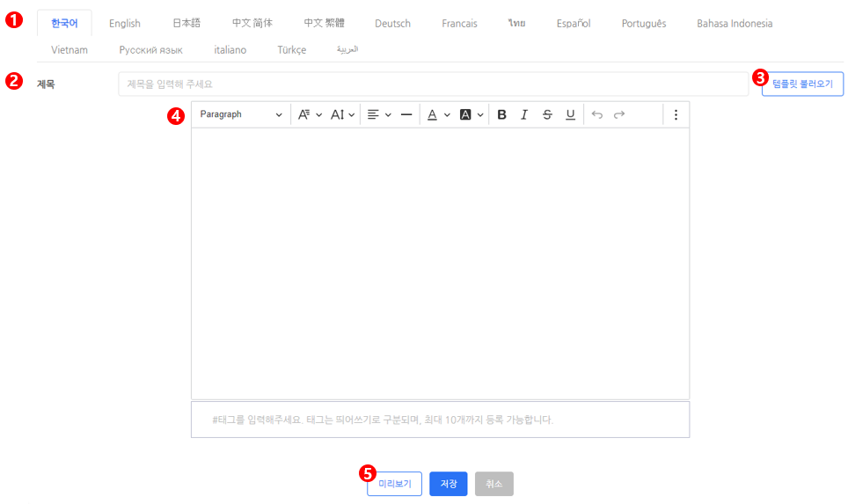Open the Francais language tab
Viewport: 848px width, 504px height.
[x=459, y=23]
